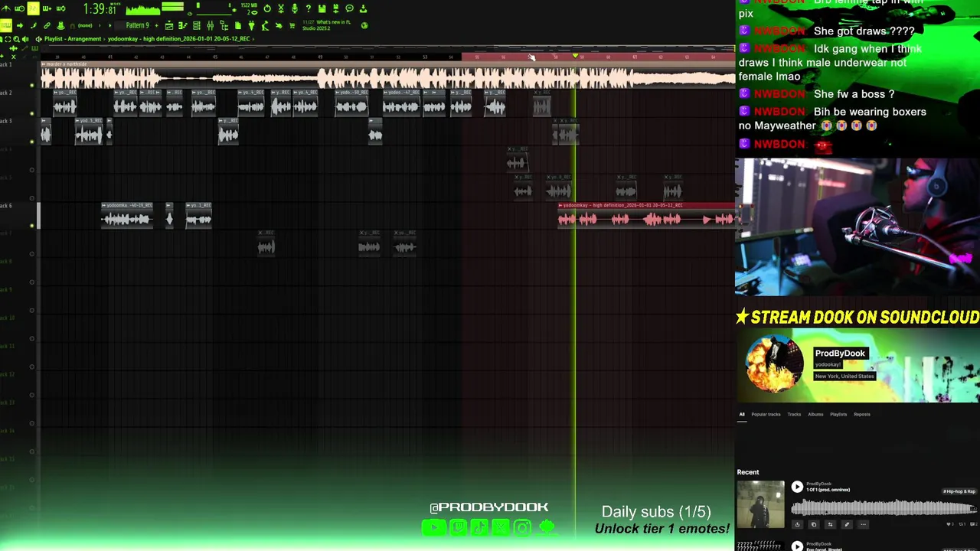Mute Track 6 with its green dot

(32, 225)
